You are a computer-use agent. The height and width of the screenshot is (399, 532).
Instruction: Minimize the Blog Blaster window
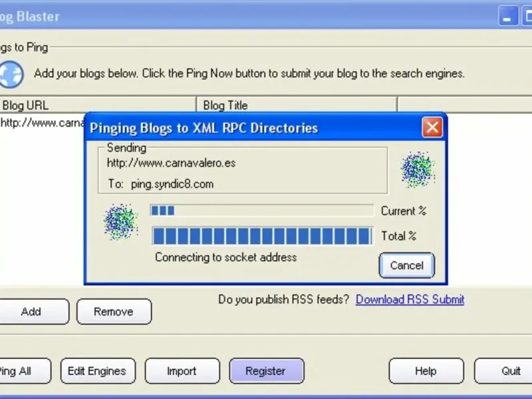point(508,16)
